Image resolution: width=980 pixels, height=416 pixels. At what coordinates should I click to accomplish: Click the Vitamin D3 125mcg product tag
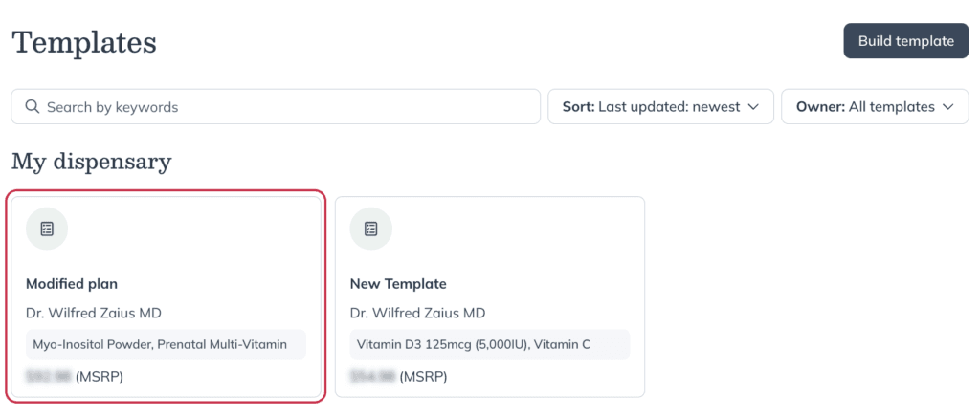(x=490, y=344)
